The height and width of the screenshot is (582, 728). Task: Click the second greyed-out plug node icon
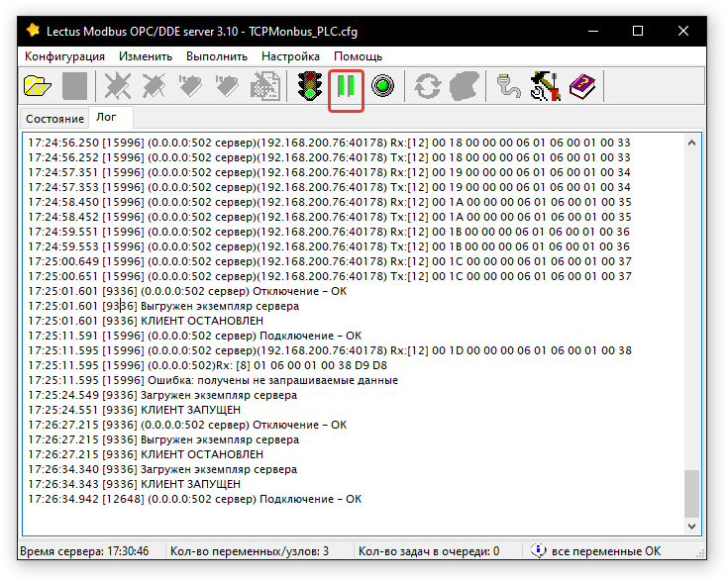(x=154, y=86)
